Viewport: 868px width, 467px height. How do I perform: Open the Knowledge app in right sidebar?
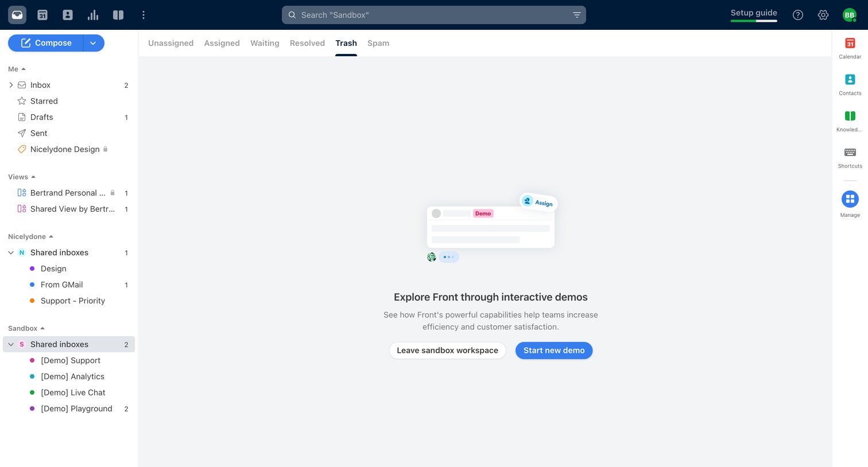coord(850,120)
